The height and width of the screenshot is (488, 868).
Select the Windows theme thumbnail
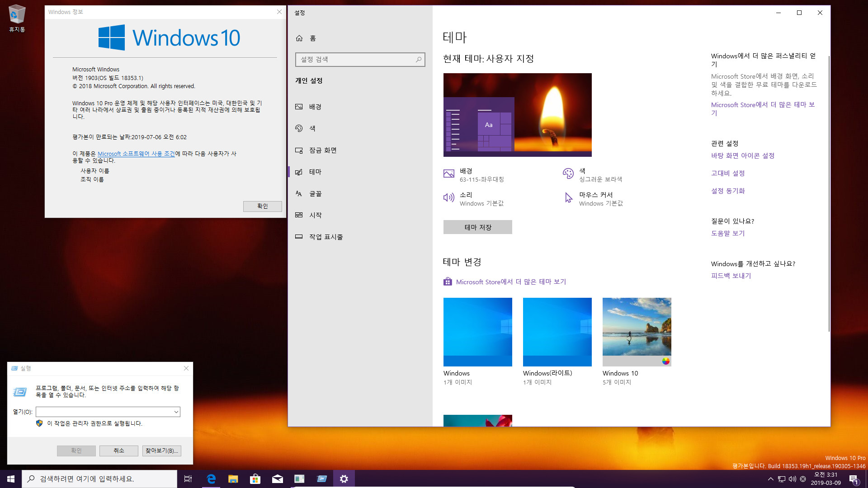(478, 332)
